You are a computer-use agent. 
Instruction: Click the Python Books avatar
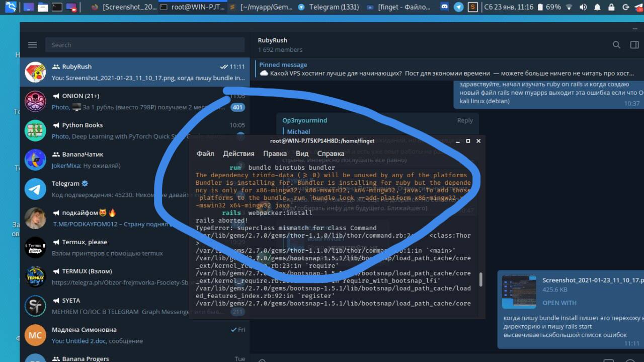[35, 131]
